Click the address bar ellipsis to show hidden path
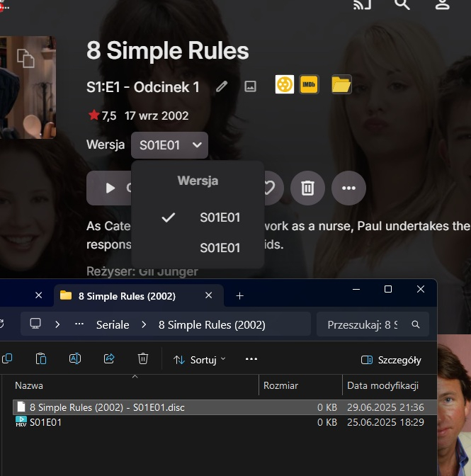 point(79,324)
